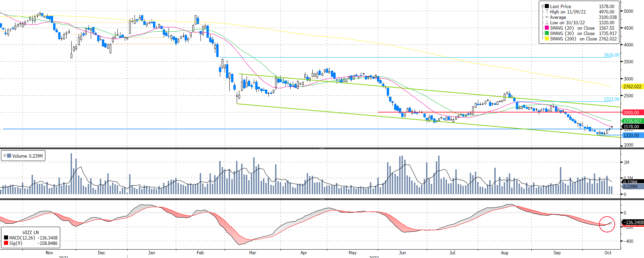Screen dimensions: 644x258
Task: Click the 3500 price axis label
Action: 628,62
